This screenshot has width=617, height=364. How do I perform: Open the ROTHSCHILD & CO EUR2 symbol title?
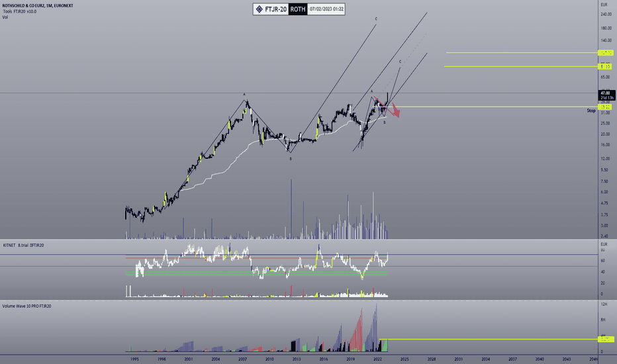(x=38, y=5)
